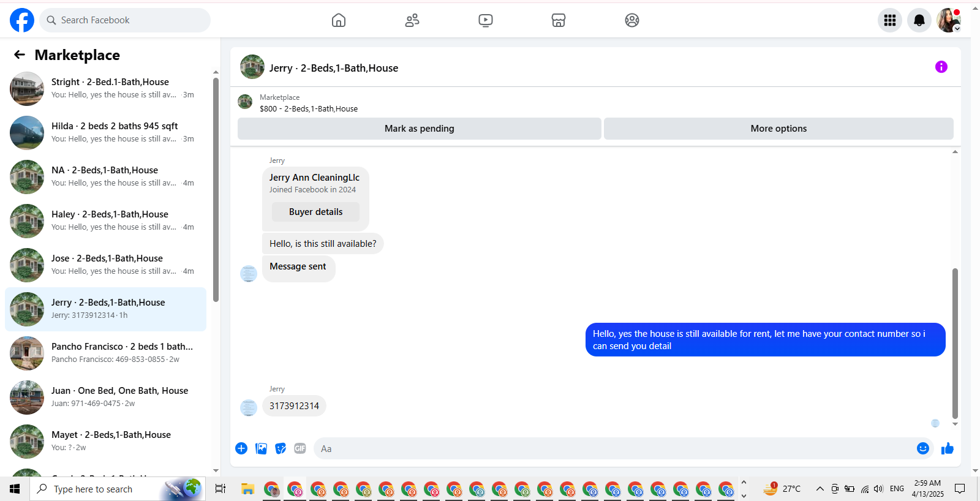This screenshot has width=980, height=501.
Task: Open Juan One Bed, One Bath conversation
Action: click(x=105, y=397)
